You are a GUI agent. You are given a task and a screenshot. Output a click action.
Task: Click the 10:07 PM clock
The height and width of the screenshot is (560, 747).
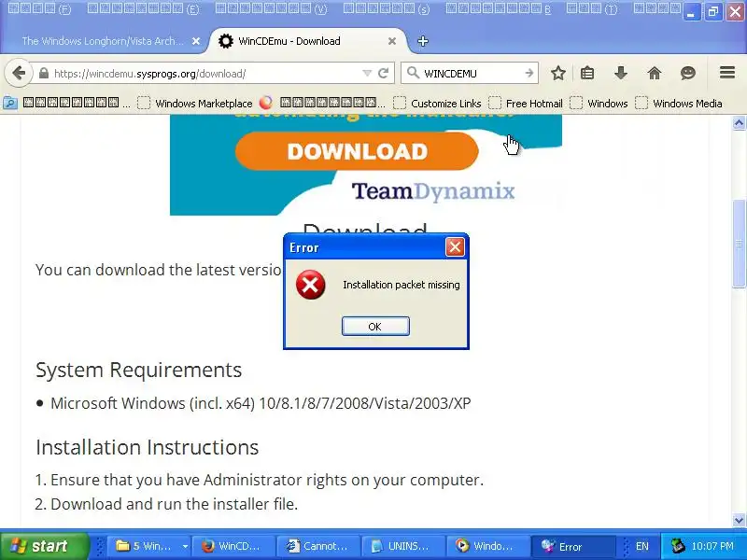tap(712, 546)
